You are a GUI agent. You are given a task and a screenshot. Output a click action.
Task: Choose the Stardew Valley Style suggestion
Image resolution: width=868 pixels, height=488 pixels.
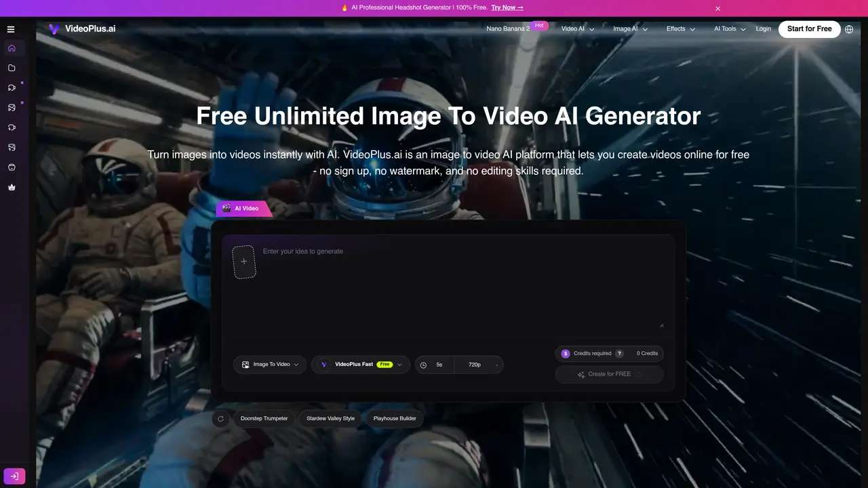[330, 419]
